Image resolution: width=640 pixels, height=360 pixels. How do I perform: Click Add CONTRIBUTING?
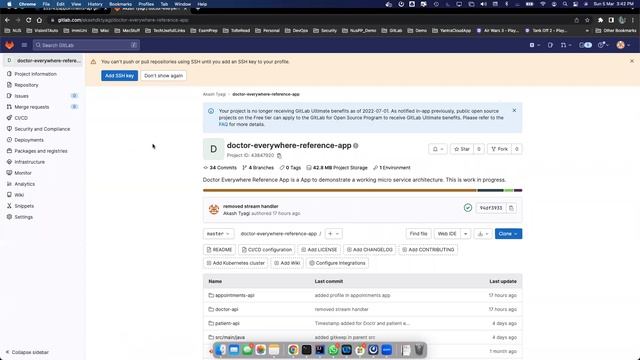[428, 249]
